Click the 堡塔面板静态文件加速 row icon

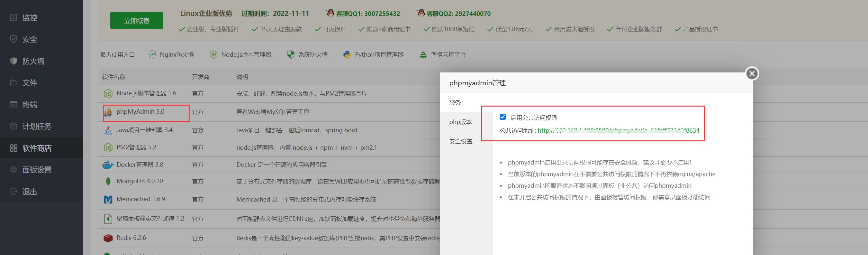(108, 219)
